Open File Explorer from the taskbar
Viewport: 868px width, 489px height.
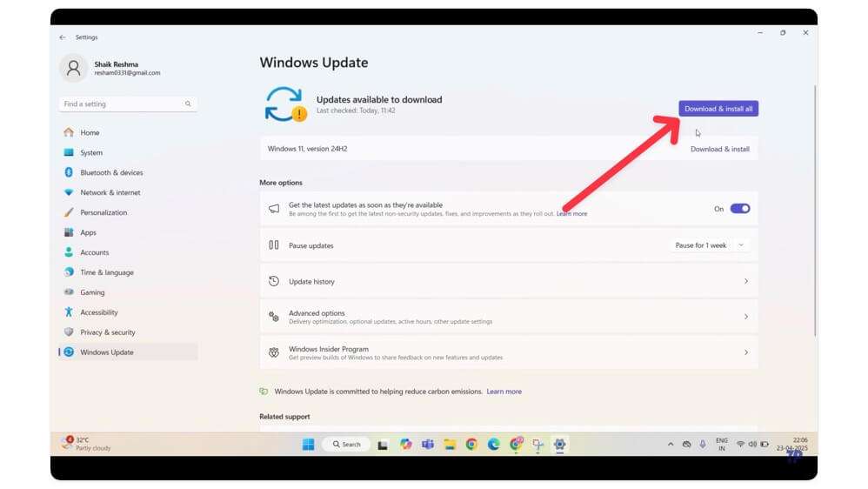coord(450,444)
